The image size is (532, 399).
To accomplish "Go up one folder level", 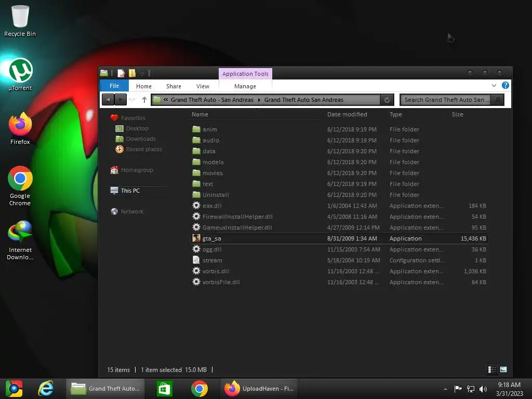I will 144,100.
